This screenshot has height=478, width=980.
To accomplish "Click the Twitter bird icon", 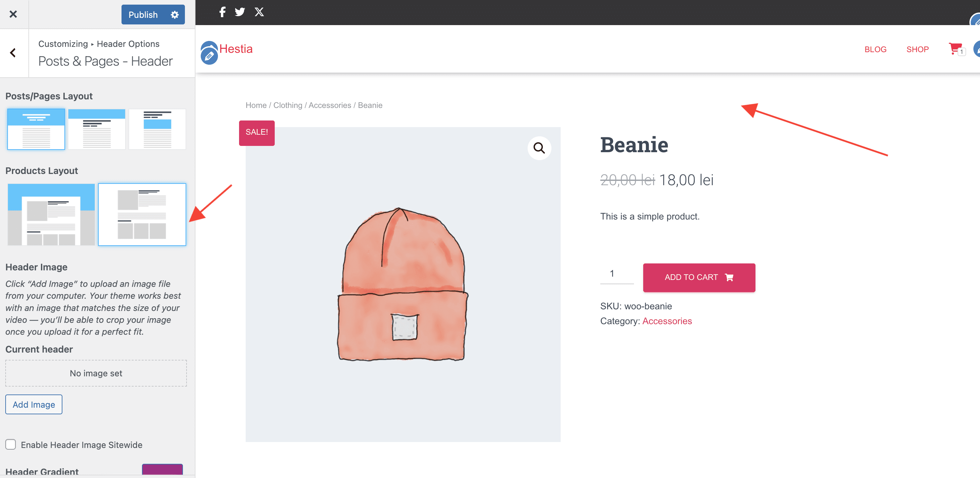I will click(240, 12).
